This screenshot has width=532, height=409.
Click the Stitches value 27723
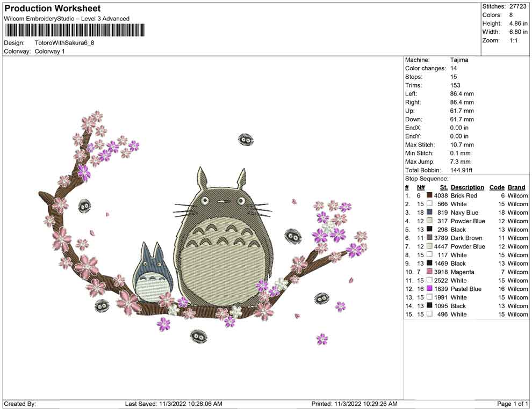pyautogui.click(x=517, y=6)
